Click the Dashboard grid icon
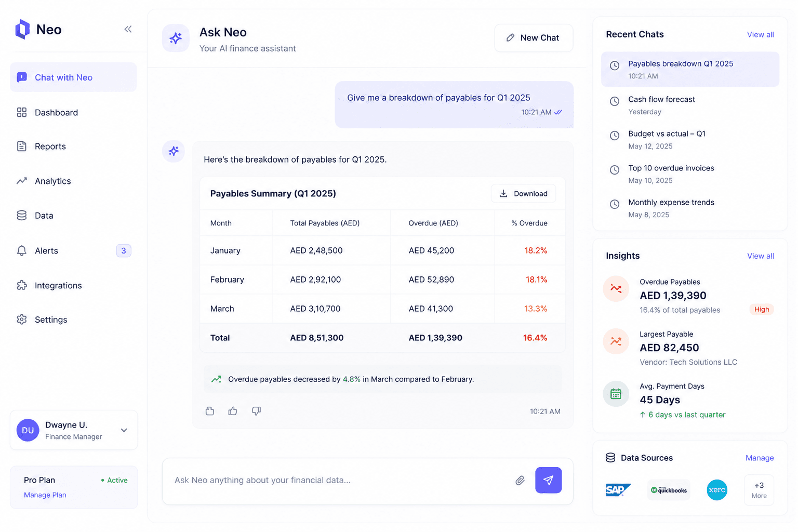The image size is (798, 532). tap(22, 113)
